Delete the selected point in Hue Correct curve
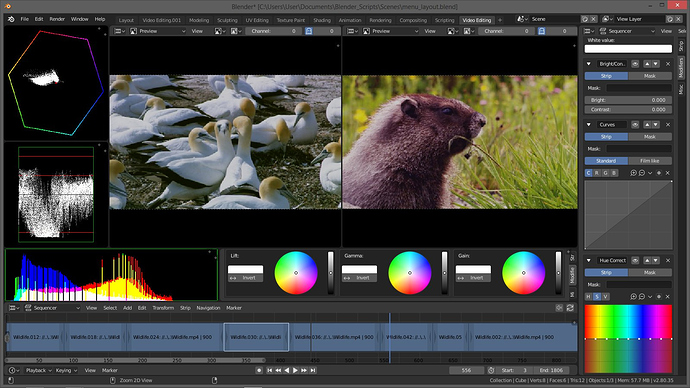Image resolution: width=690 pixels, height=388 pixels. [668, 296]
